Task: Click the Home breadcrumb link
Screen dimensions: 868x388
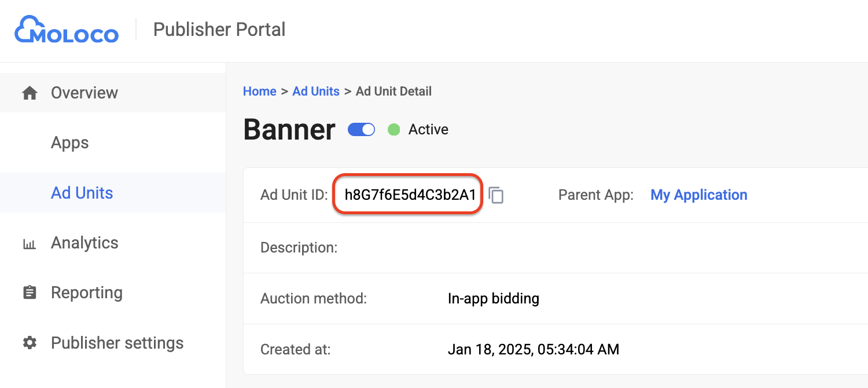Action: click(259, 91)
